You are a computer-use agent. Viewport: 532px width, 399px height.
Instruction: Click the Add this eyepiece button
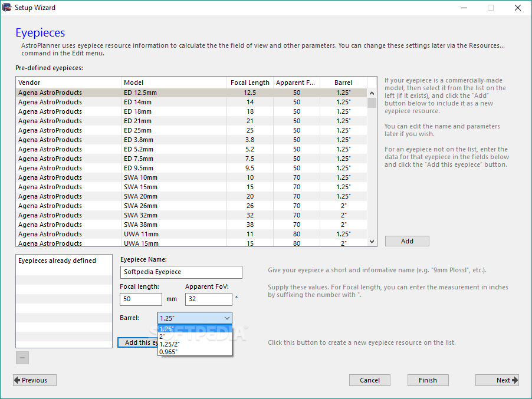(x=138, y=342)
